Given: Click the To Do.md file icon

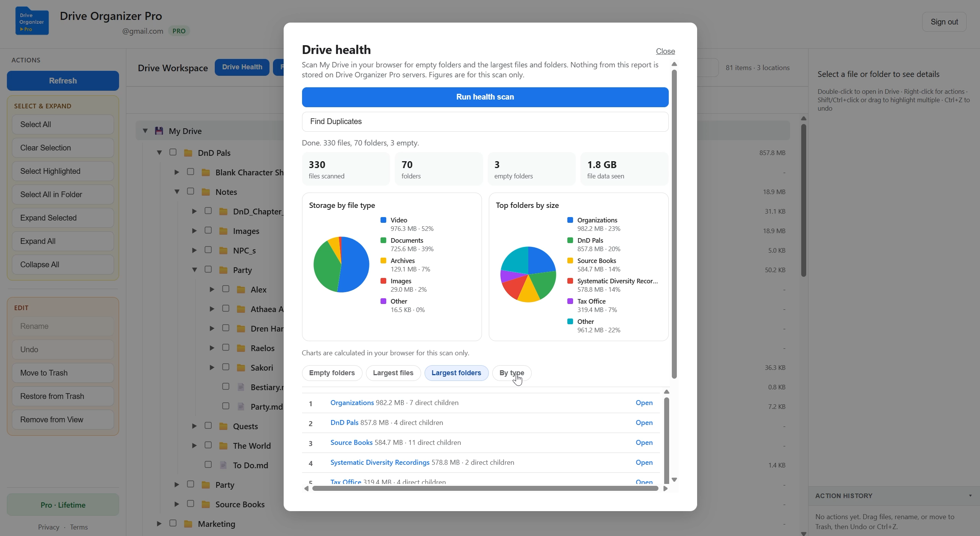Looking at the screenshot, I should click(223, 465).
